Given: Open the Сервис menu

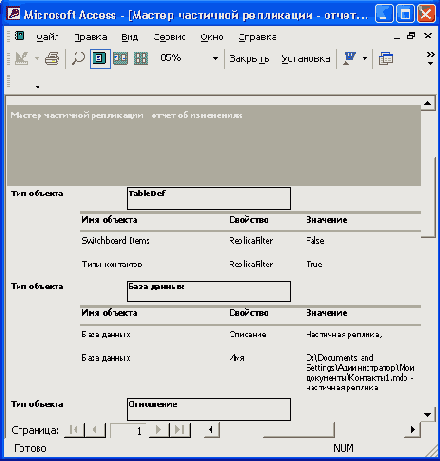Looking at the screenshot, I should 169,37.
